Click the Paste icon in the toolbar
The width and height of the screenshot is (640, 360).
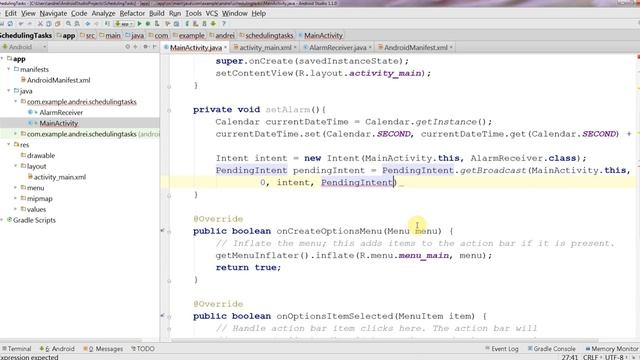coord(58,24)
